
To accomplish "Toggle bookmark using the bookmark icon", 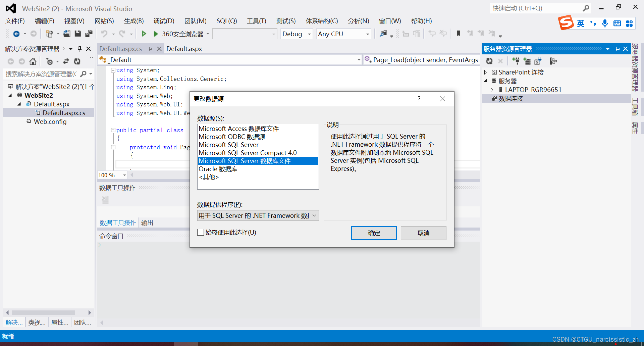I will point(459,33).
